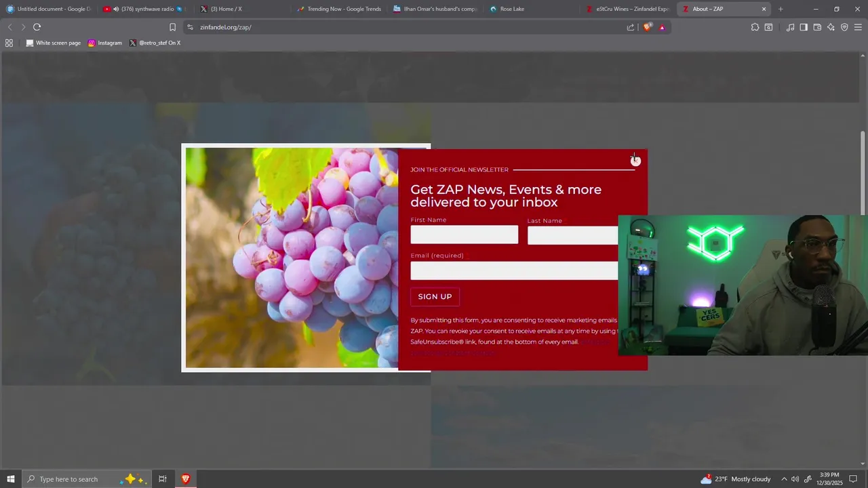Click the grape cluster image
Viewport: 868px width, 488px height.
point(292,258)
